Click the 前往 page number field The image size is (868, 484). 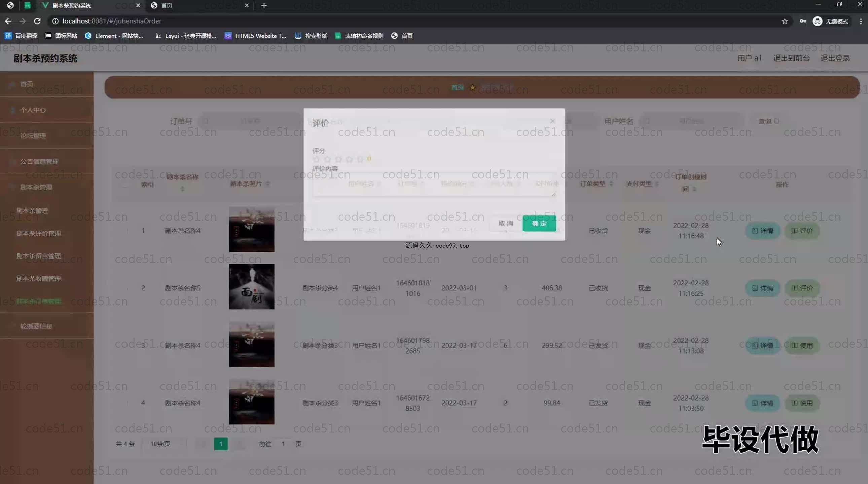[x=283, y=444]
